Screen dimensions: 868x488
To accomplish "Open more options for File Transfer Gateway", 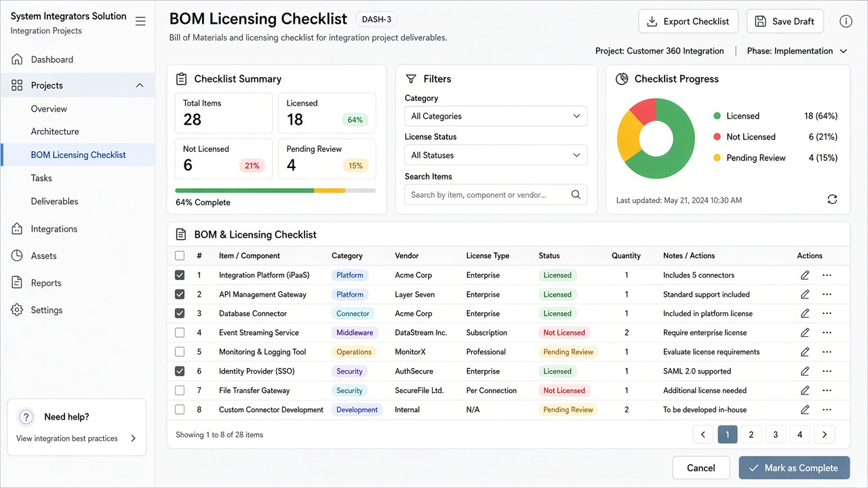I will [x=827, y=390].
